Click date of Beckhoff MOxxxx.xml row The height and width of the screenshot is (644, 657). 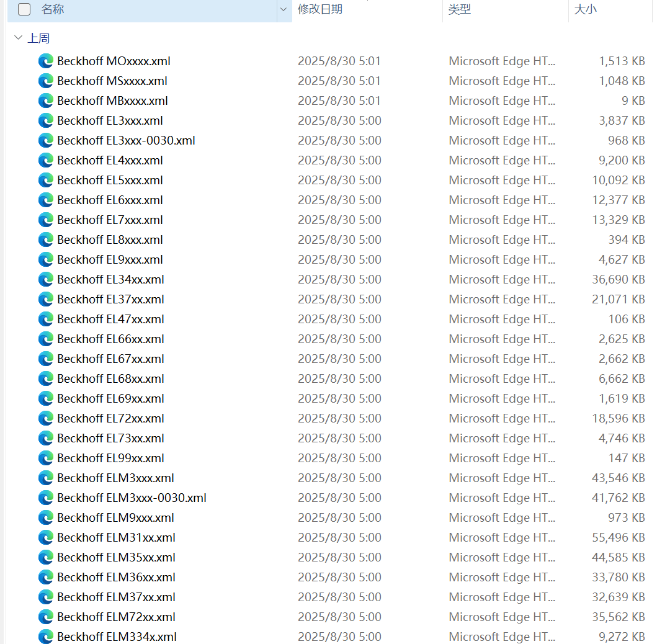pyautogui.click(x=339, y=61)
